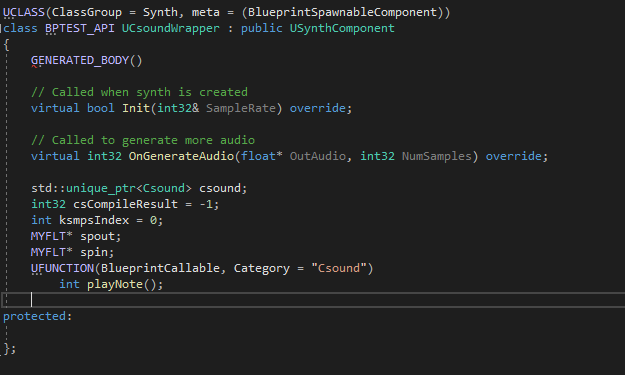
Task: Click the UCLASS macro keyword
Action: 24,12
